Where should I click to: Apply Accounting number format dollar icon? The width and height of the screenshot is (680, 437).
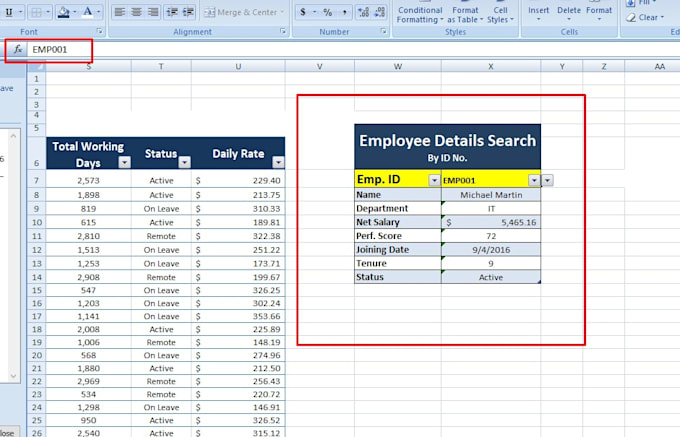click(303, 12)
